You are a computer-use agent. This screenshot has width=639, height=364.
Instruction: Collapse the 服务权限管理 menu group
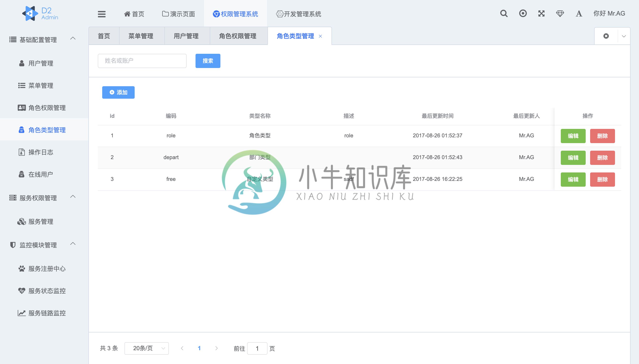(73, 197)
